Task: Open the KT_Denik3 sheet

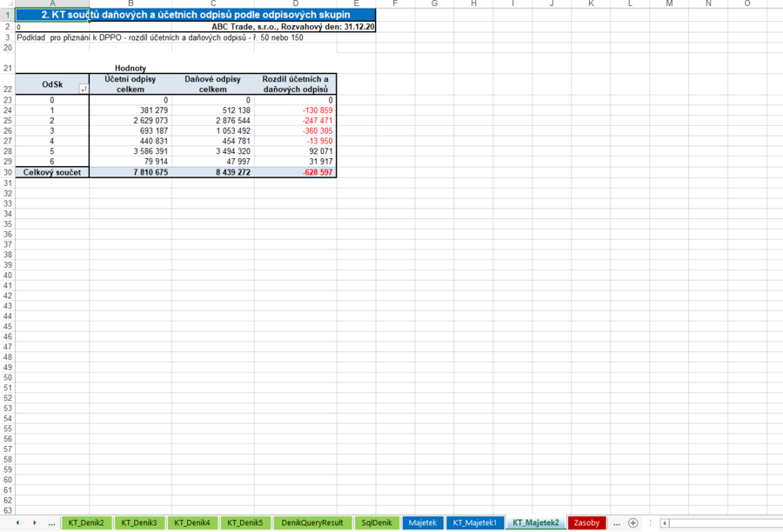Action: click(x=139, y=522)
